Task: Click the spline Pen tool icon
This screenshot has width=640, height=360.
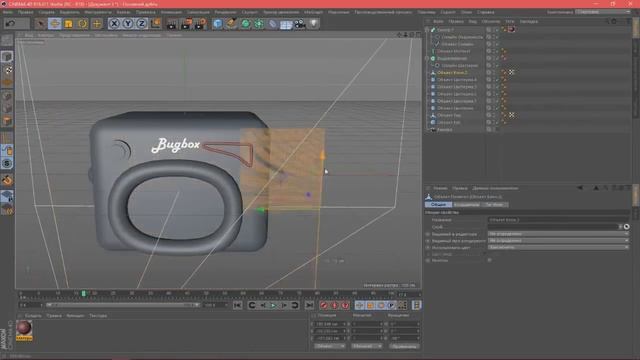Action: coord(231,24)
